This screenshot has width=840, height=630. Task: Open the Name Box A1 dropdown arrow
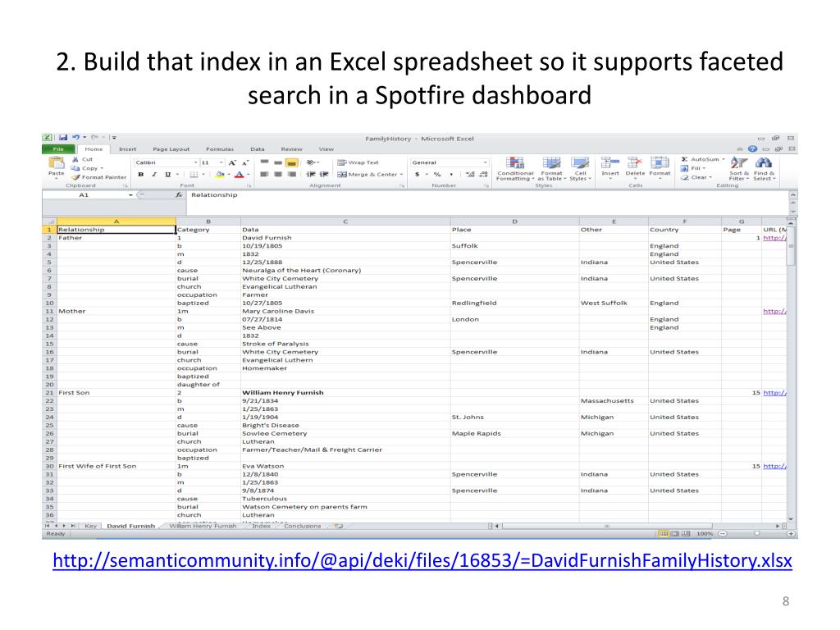[130, 195]
